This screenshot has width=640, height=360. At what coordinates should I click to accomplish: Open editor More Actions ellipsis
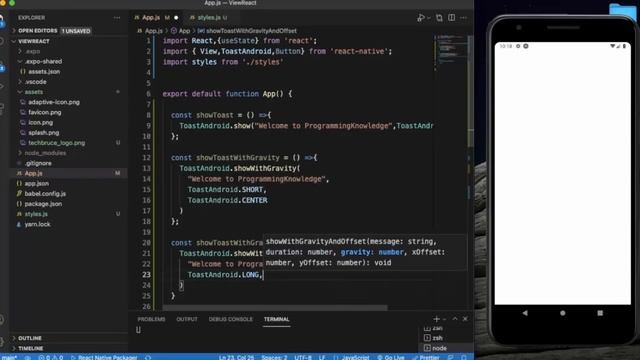point(463,18)
